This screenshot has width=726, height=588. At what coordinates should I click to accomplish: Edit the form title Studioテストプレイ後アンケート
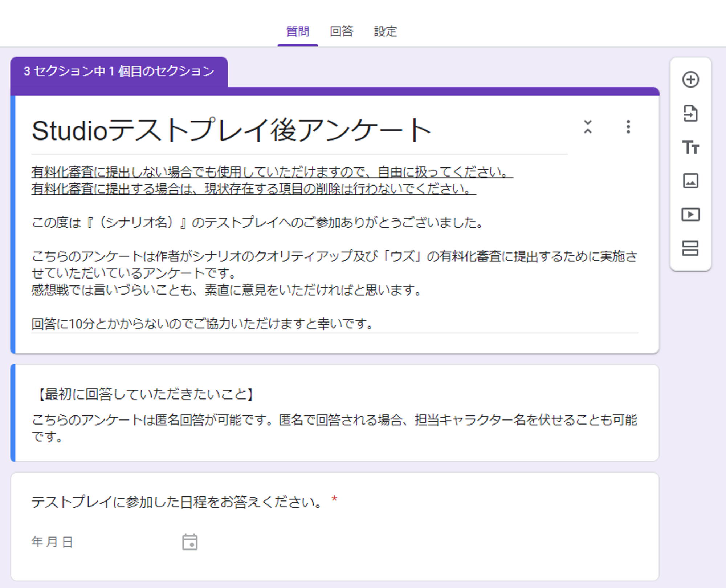[x=231, y=131]
